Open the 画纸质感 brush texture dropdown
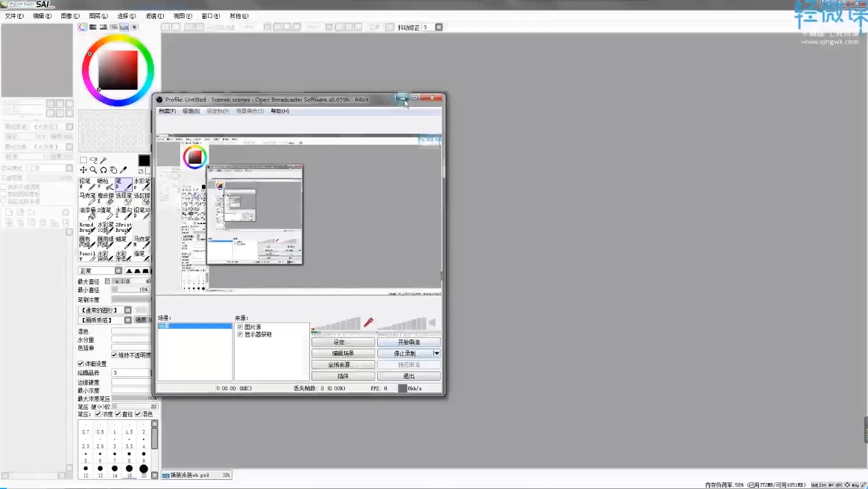The width and height of the screenshot is (868, 489). coord(105,320)
